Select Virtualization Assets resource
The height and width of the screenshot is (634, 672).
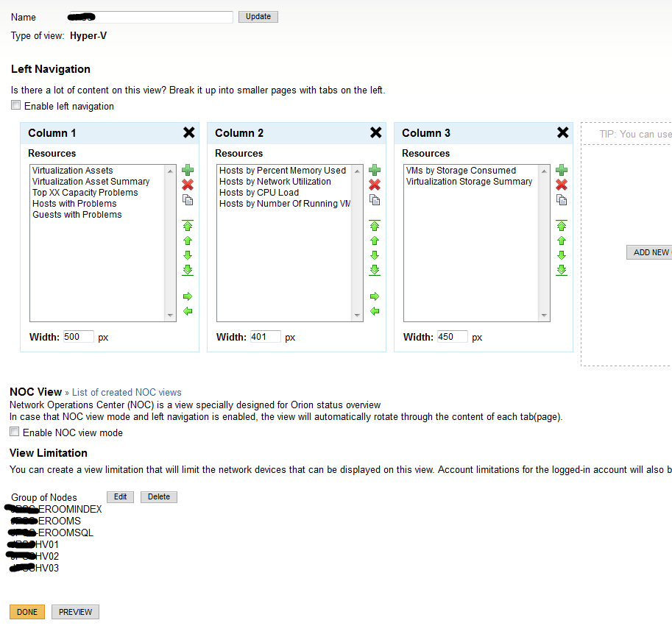click(72, 171)
